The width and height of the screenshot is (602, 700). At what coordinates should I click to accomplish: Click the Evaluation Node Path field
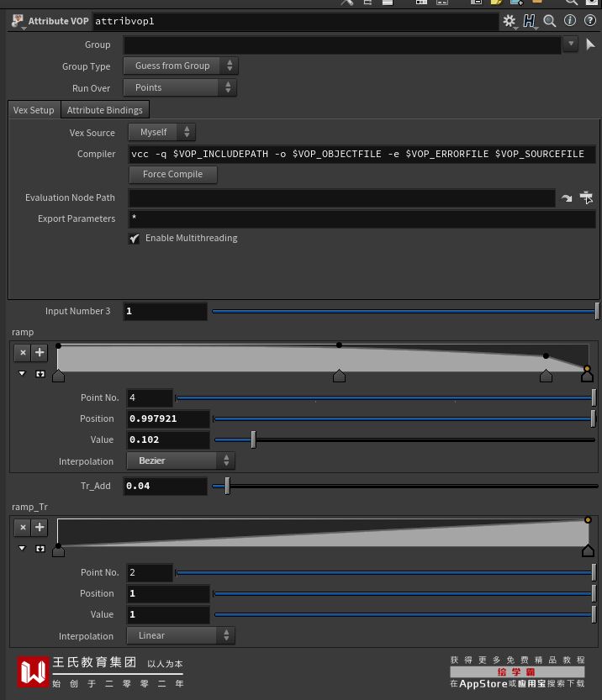tap(341, 197)
